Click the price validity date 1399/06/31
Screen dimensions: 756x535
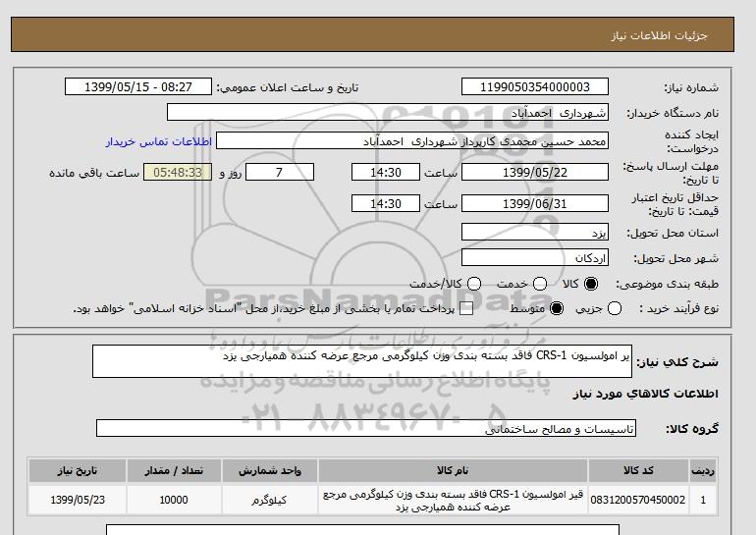[x=535, y=203]
